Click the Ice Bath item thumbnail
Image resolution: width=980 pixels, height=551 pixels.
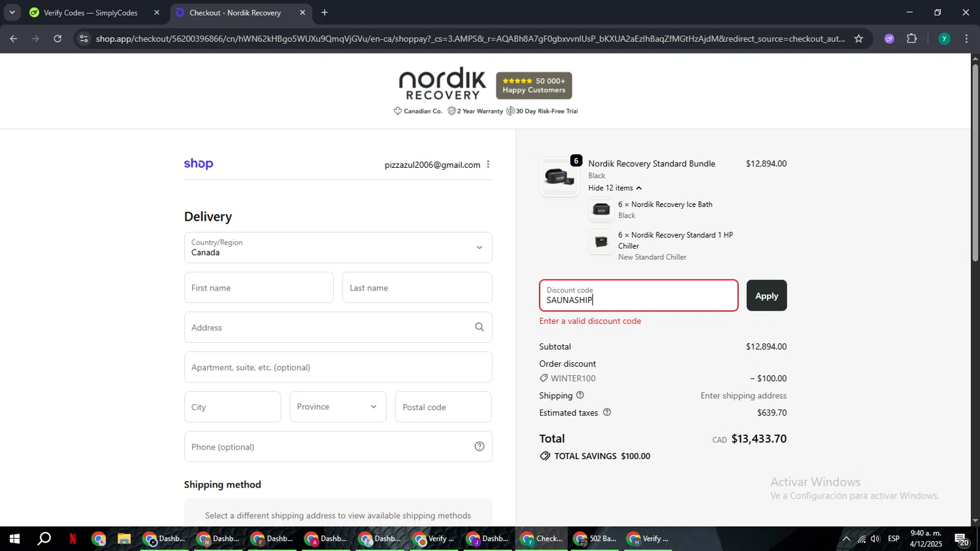[x=601, y=210]
